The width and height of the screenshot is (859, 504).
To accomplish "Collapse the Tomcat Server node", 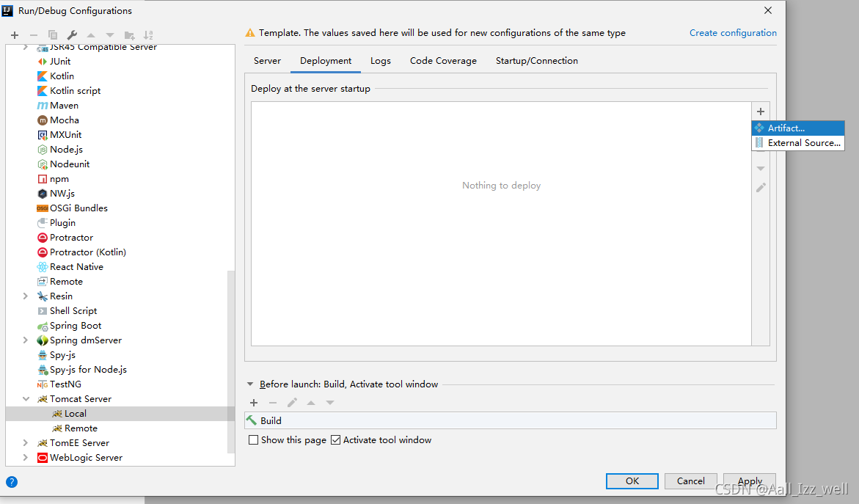I will point(25,399).
